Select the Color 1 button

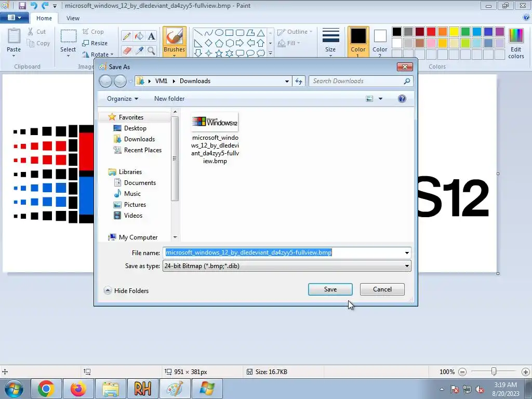pos(358,42)
